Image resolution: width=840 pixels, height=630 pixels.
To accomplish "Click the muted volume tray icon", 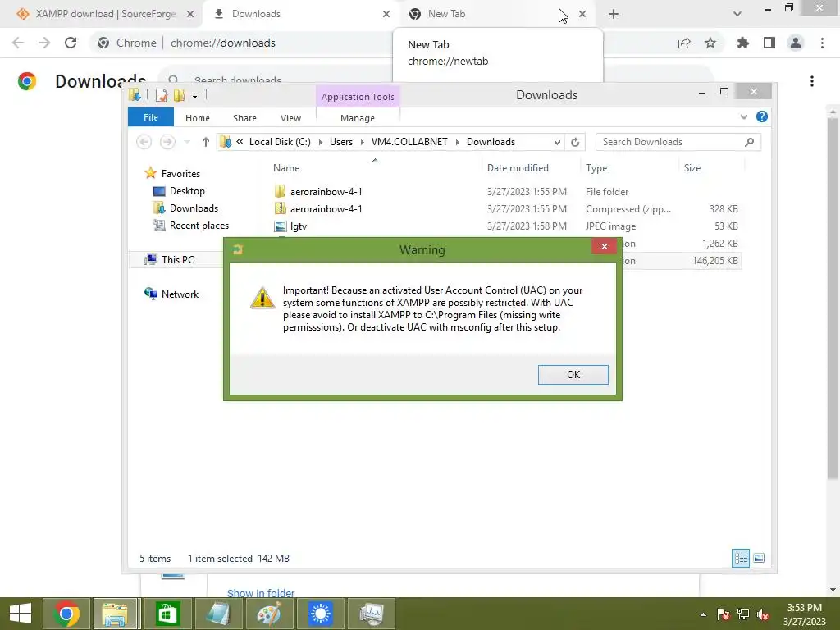I will coord(762,614).
